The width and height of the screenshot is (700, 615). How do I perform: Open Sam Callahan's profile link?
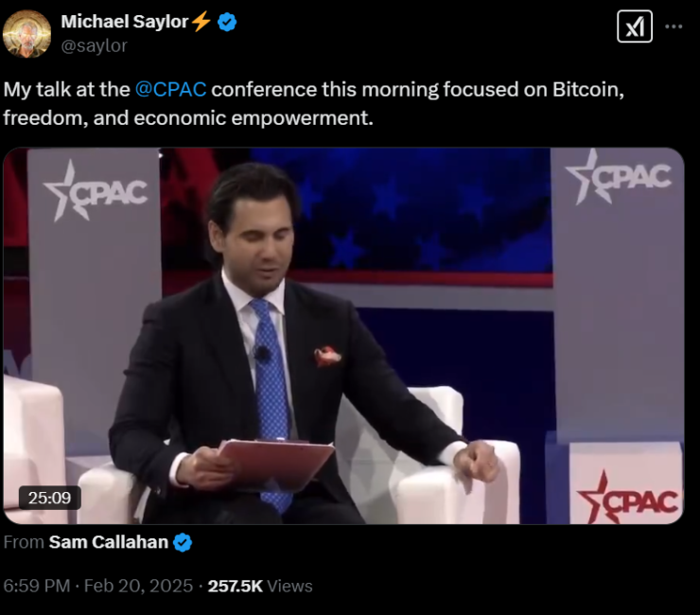point(109,542)
